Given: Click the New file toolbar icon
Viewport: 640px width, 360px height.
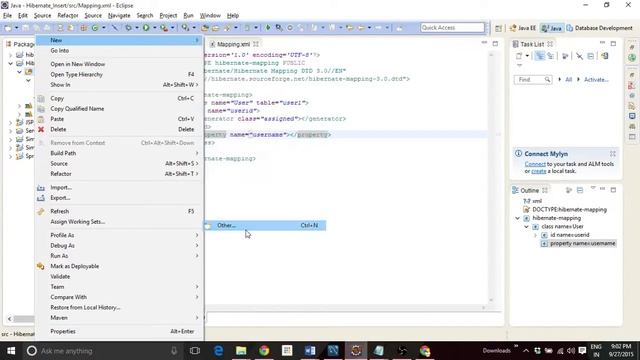Looking at the screenshot, I should 8,28.
